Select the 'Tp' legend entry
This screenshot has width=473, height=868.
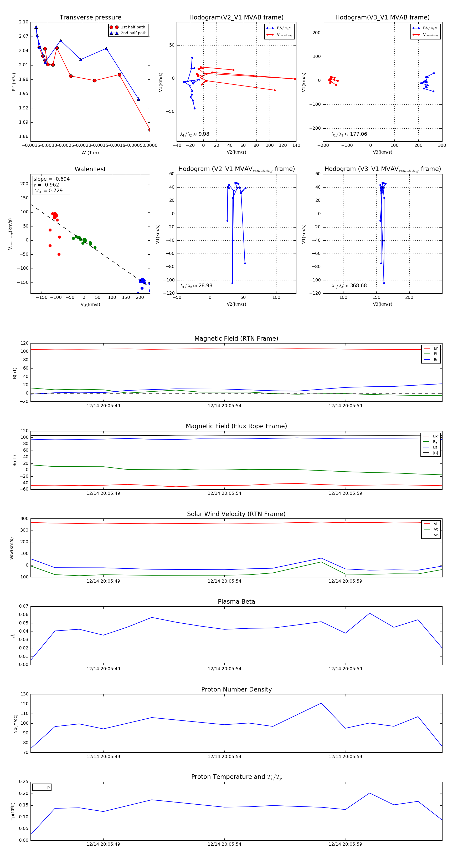tap(42, 787)
